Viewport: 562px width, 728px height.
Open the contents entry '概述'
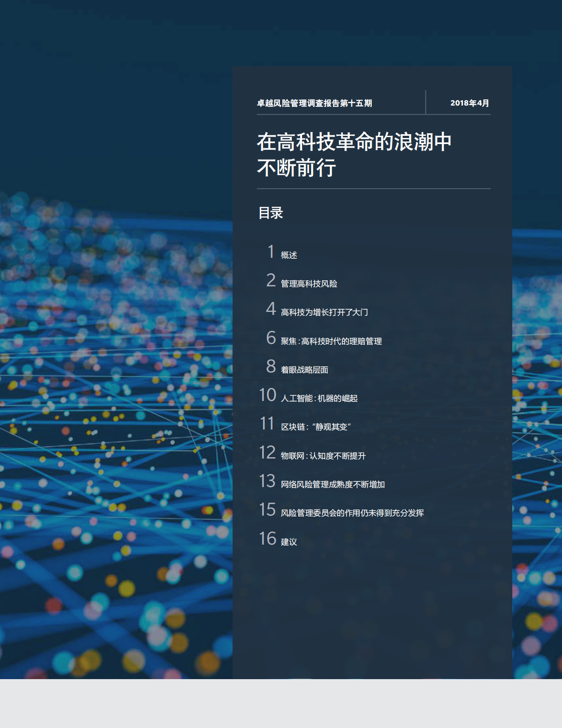pos(289,255)
